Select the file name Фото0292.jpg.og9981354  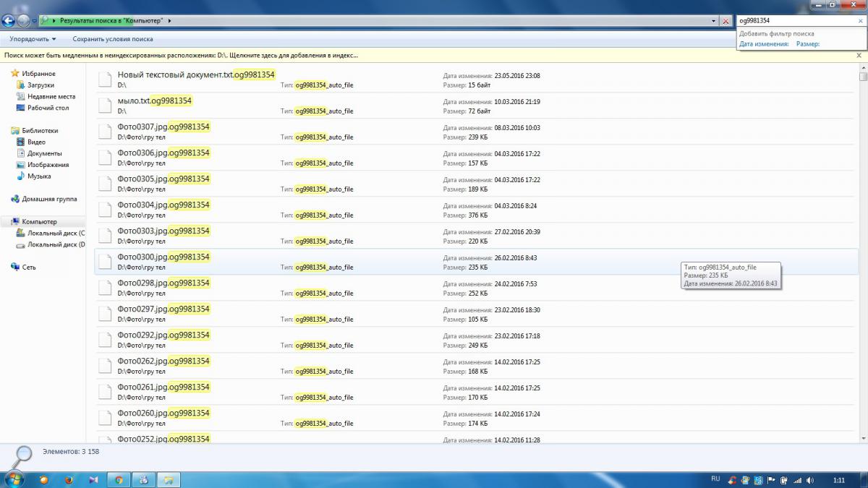[x=163, y=335]
